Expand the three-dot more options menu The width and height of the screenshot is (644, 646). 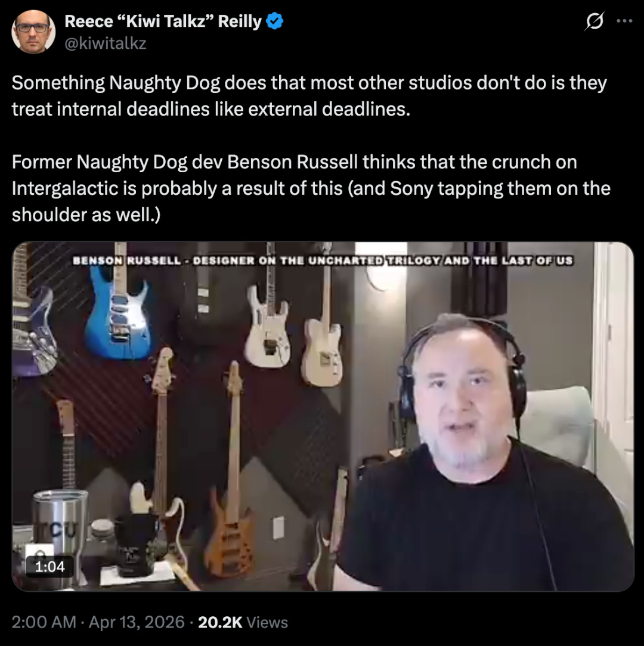[x=624, y=21]
